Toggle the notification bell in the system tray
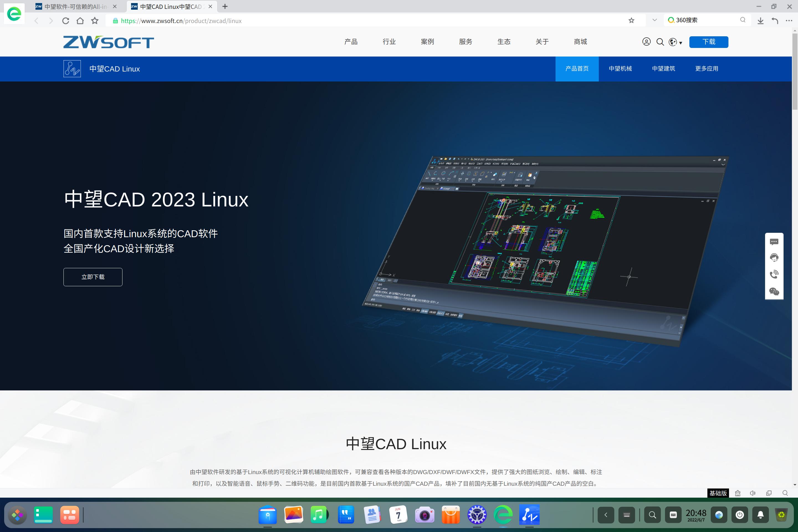Screen dimensions: 798x532 click(x=760, y=515)
